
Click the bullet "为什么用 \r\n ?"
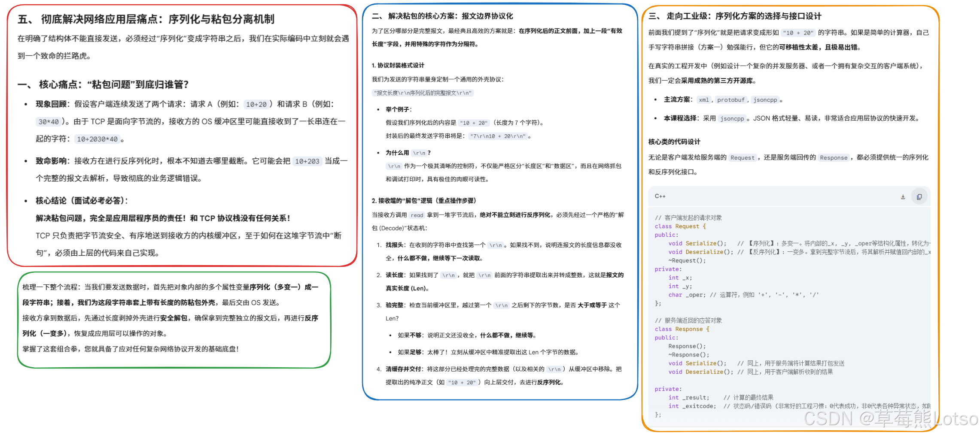[408, 153]
